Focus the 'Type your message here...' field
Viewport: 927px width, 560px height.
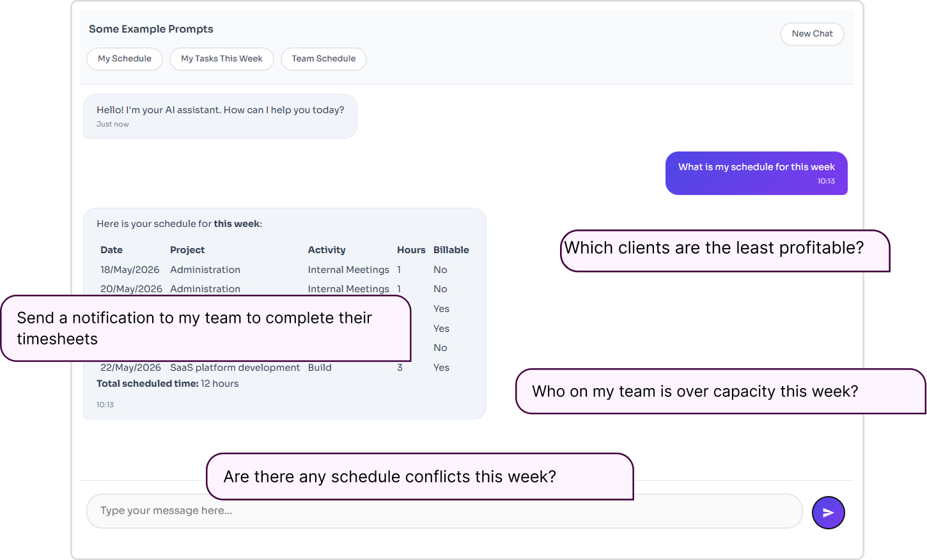click(444, 511)
